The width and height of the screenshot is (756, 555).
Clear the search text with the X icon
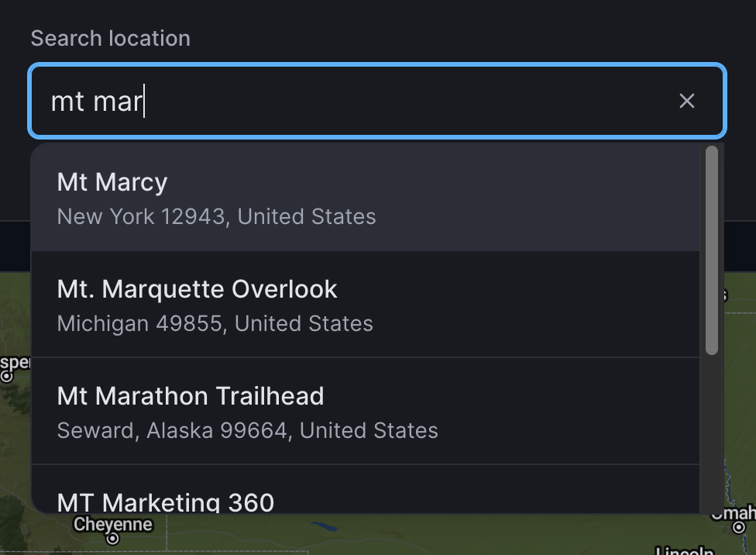point(686,101)
